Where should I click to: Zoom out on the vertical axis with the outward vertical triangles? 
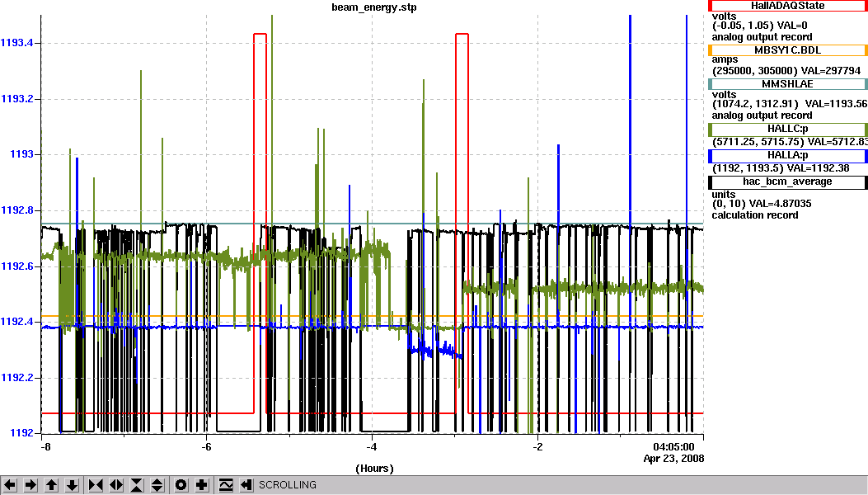tap(157, 485)
